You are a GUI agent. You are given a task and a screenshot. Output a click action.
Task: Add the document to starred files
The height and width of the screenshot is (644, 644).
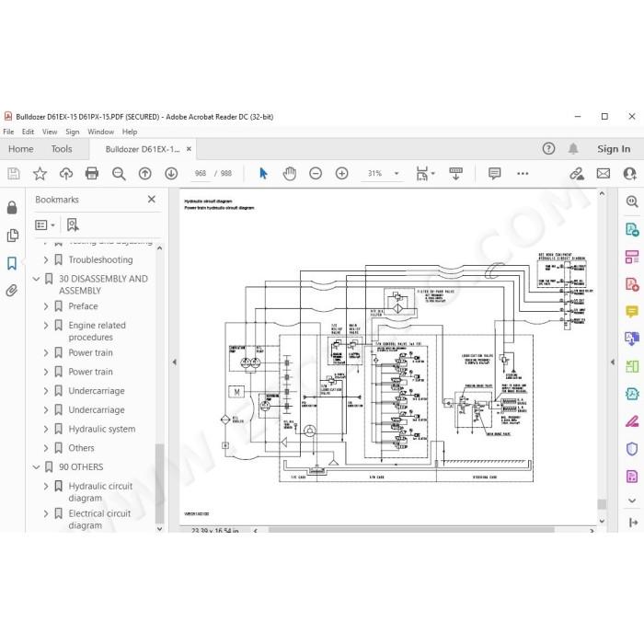point(40,173)
